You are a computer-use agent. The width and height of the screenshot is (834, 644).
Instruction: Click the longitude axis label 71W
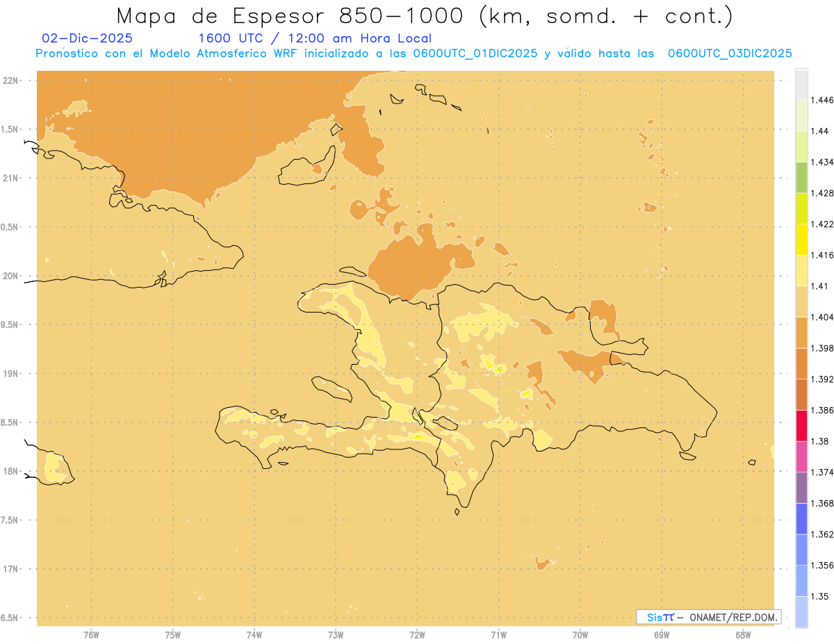(x=498, y=635)
